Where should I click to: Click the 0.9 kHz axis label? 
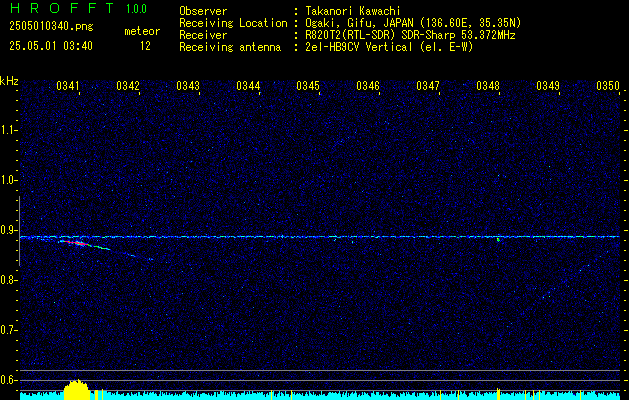pos(8,230)
